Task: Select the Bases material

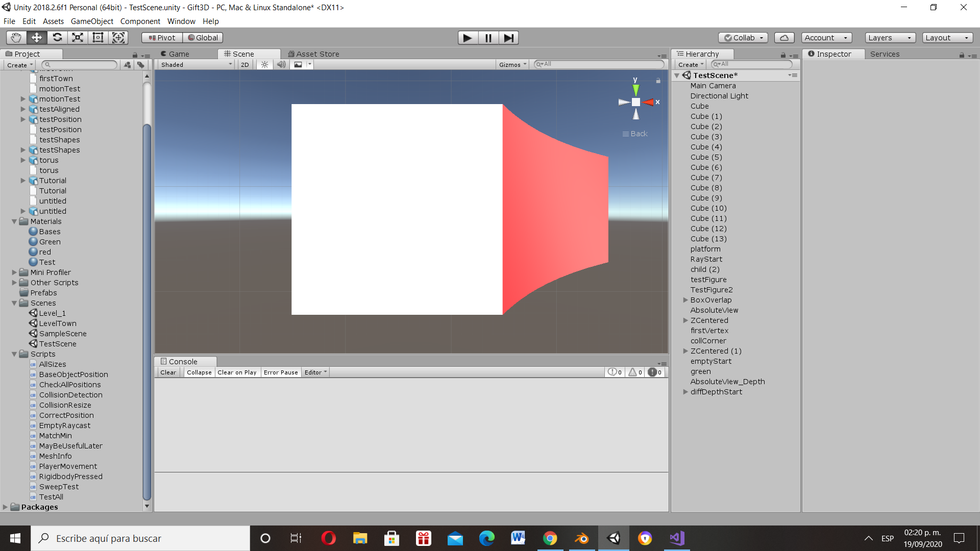Action: pyautogui.click(x=50, y=232)
